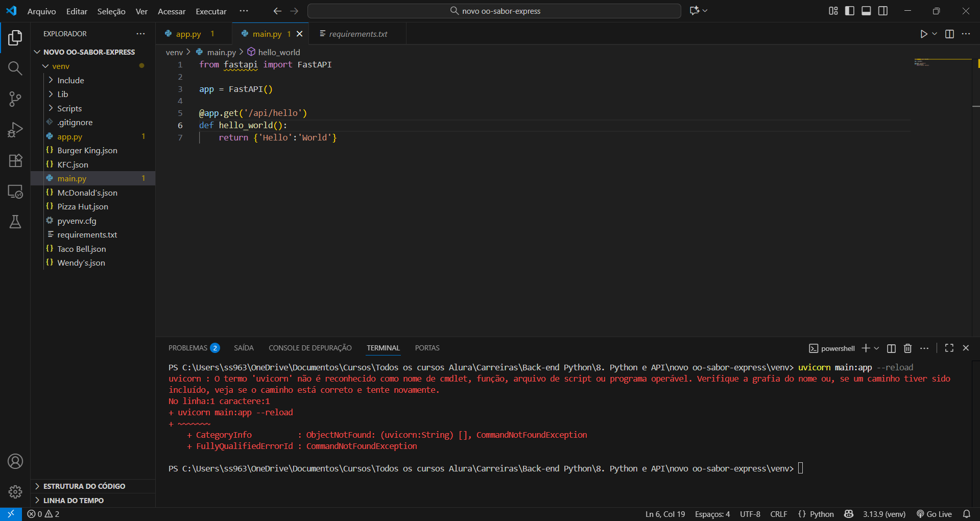Open the new terminal launch profile dropdown

[x=877, y=348]
